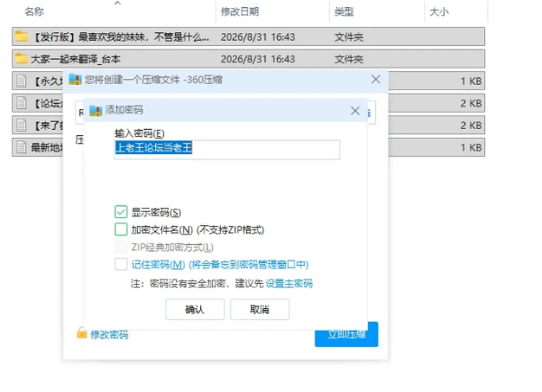The image size is (542, 392).
Task: Click the 添加密码 dialog title icon
Action: click(x=96, y=111)
